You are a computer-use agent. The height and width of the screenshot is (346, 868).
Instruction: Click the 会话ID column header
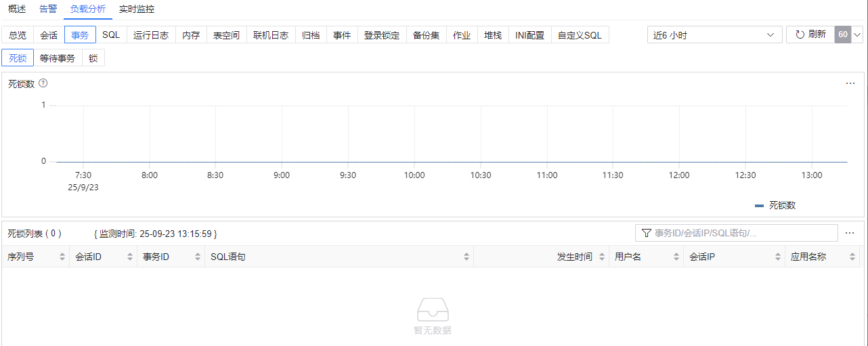pos(103,257)
